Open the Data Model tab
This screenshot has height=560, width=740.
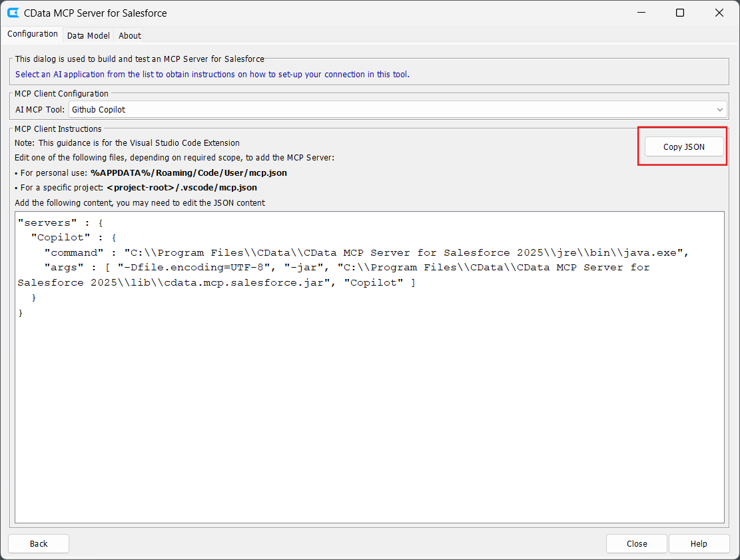pos(88,35)
